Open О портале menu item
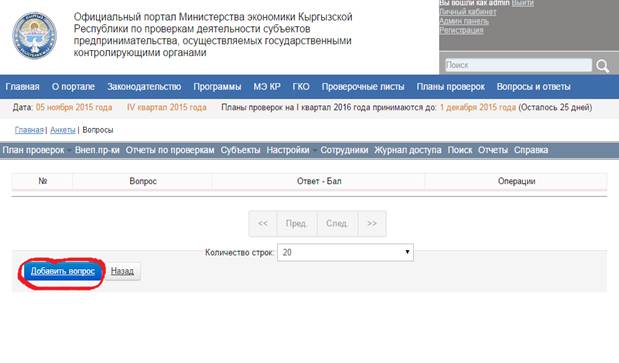 [x=73, y=87]
